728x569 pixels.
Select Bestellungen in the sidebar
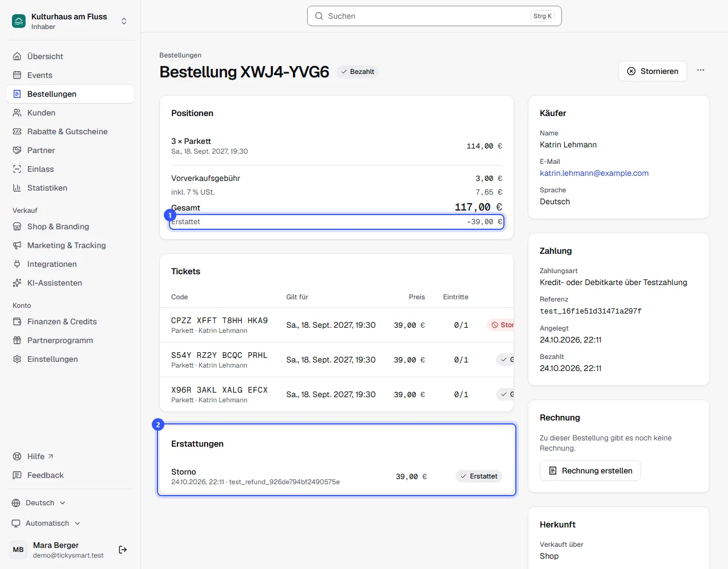pyautogui.click(x=70, y=94)
